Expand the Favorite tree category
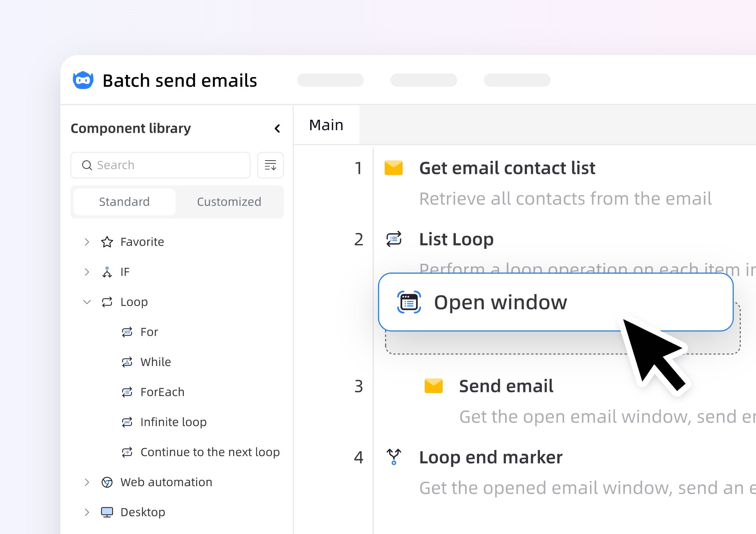 pos(87,242)
